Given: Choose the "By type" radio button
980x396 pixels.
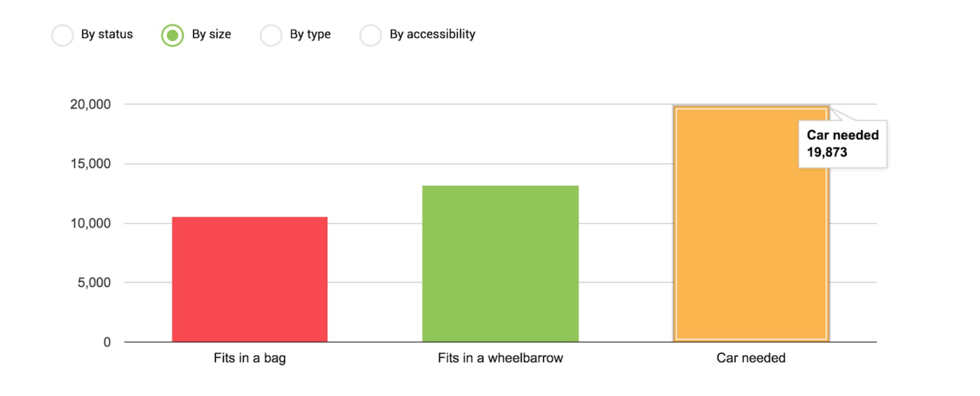Looking at the screenshot, I should pos(271,35).
